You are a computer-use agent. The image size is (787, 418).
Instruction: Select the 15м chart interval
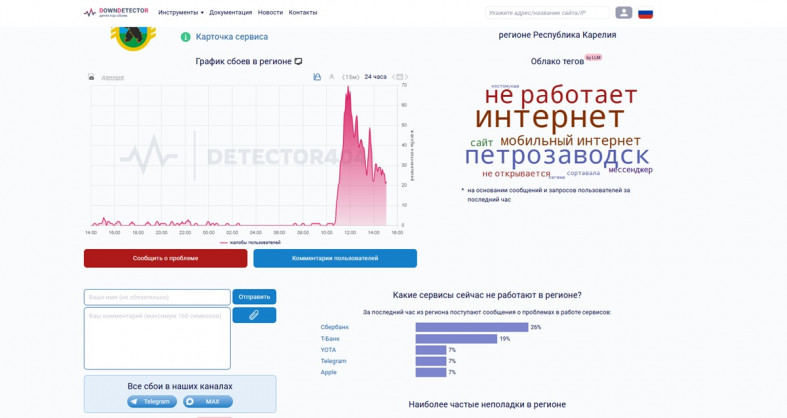pyautogui.click(x=350, y=77)
